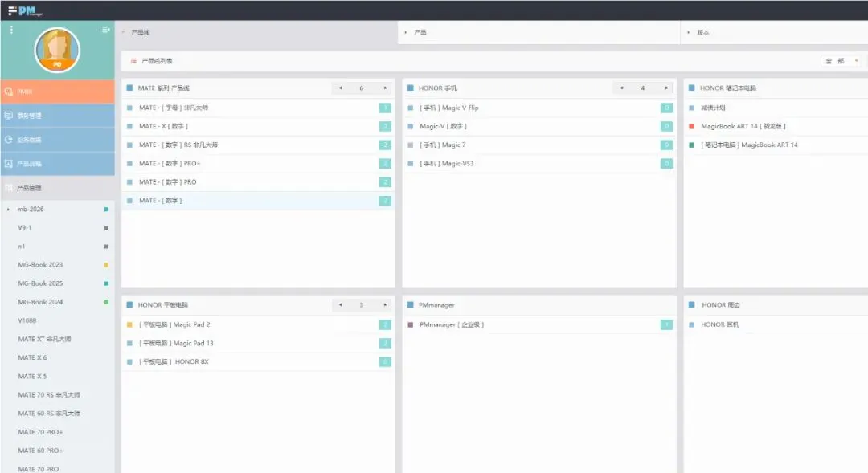Click the PD user avatar
Viewport: 868px width, 473px height.
(57, 51)
